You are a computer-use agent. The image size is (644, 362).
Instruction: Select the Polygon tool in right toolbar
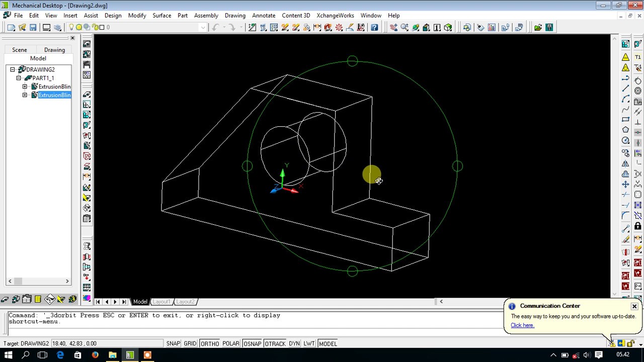coord(625,130)
